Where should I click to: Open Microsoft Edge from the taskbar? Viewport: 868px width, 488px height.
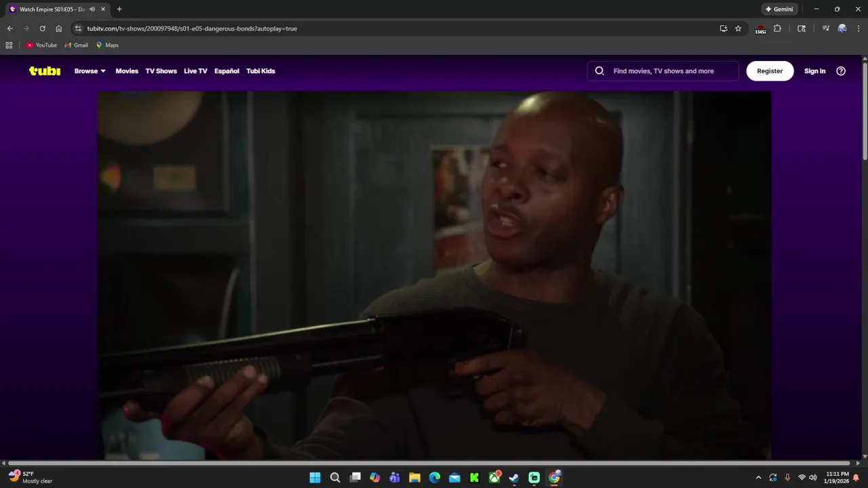pos(435,478)
